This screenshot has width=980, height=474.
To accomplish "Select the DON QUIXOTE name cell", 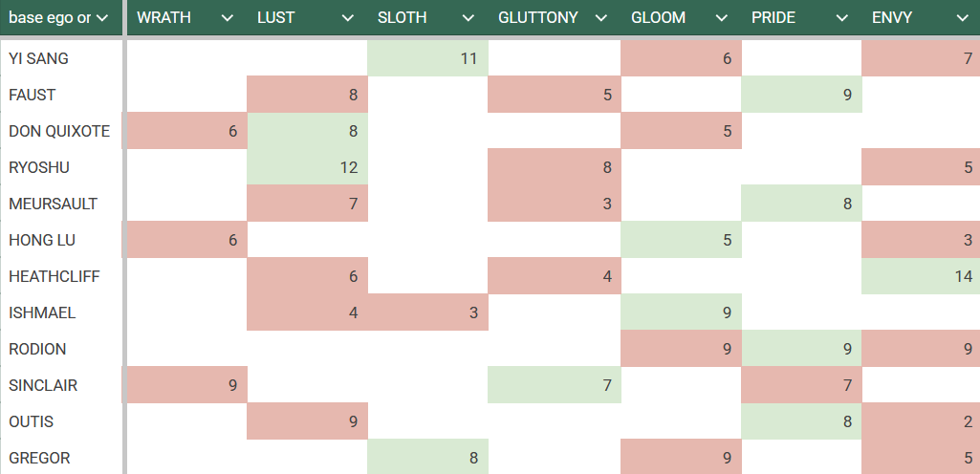I will 61,131.
